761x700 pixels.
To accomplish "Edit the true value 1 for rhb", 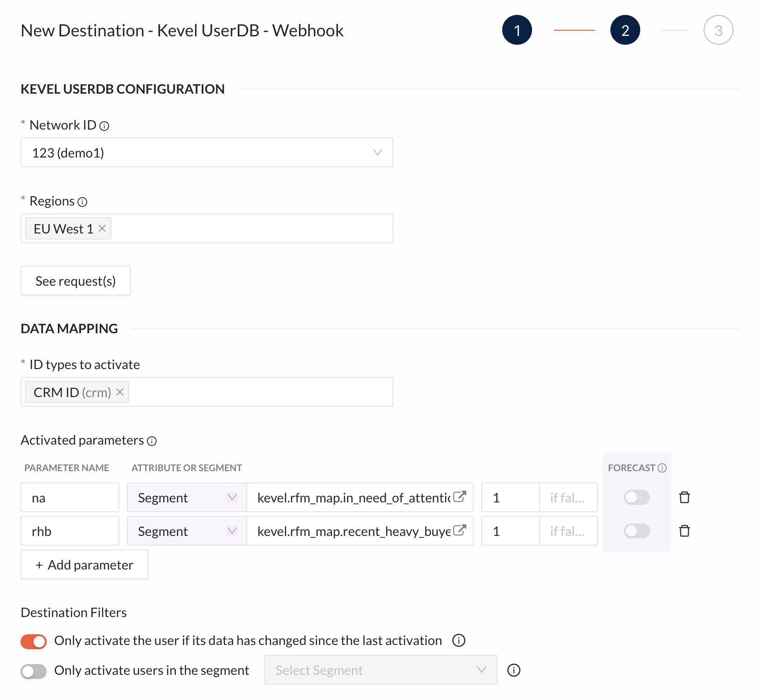I will point(511,531).
